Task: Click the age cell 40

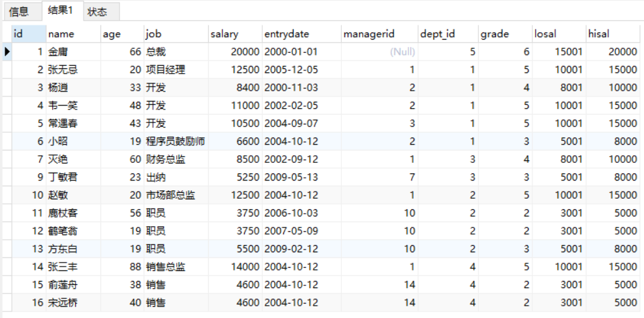Action: point(122,303)
